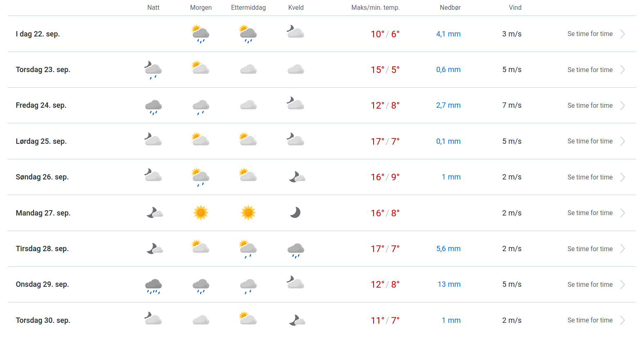Click the heavy rain cloud for Onsdag night
Image resolution: width=644 pixels, height=338 pixels.
click(153, 286)
